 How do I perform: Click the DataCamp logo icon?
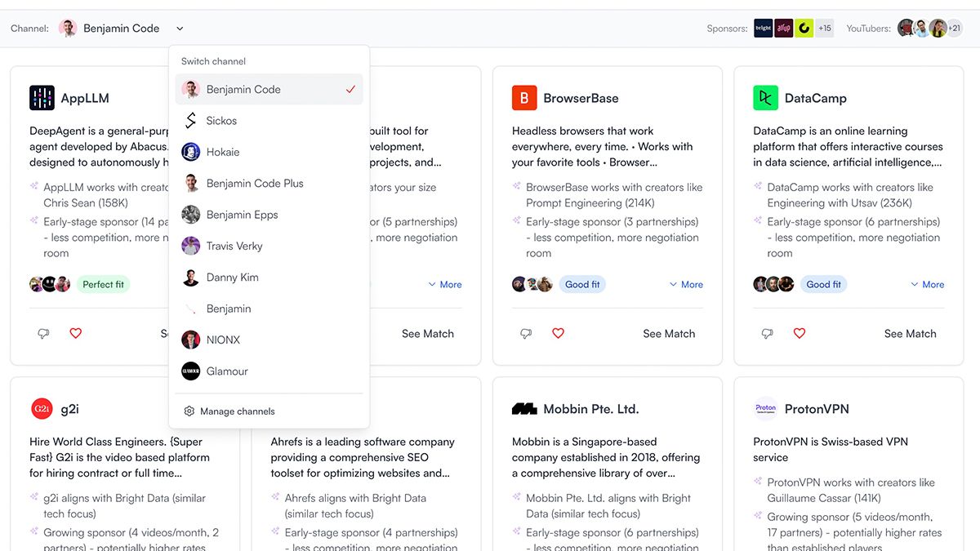coord(765,98)
